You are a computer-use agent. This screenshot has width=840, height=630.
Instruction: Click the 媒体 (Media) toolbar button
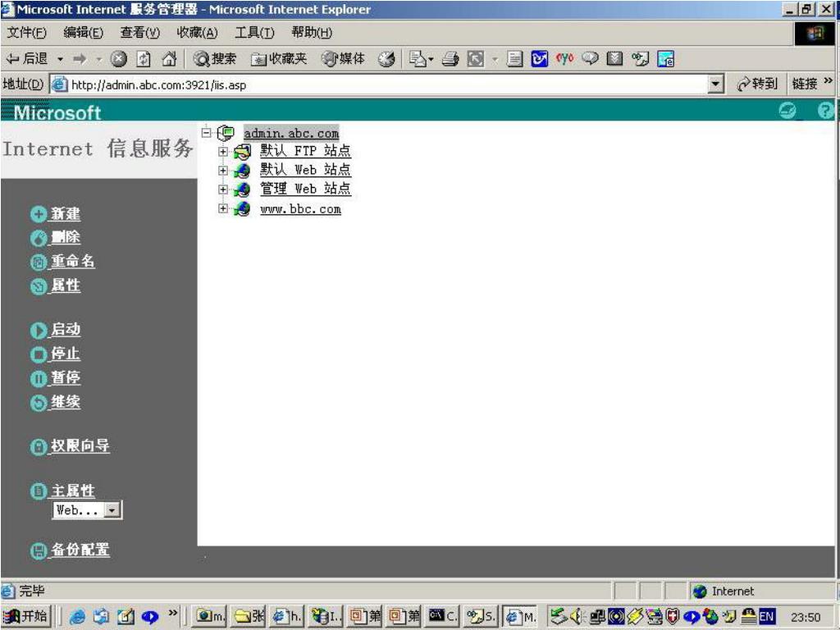344,59
